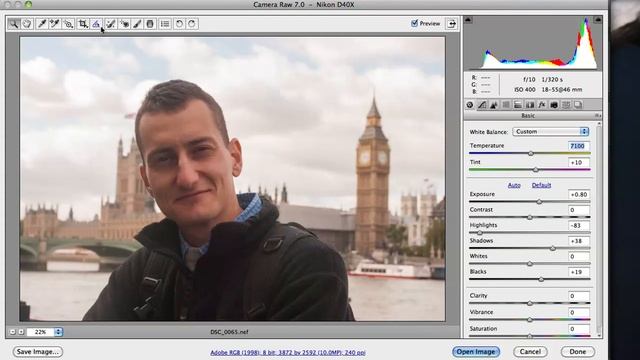
Task: Click the Saturation value field
Action: pyautogui.click(x=579, y=329)
